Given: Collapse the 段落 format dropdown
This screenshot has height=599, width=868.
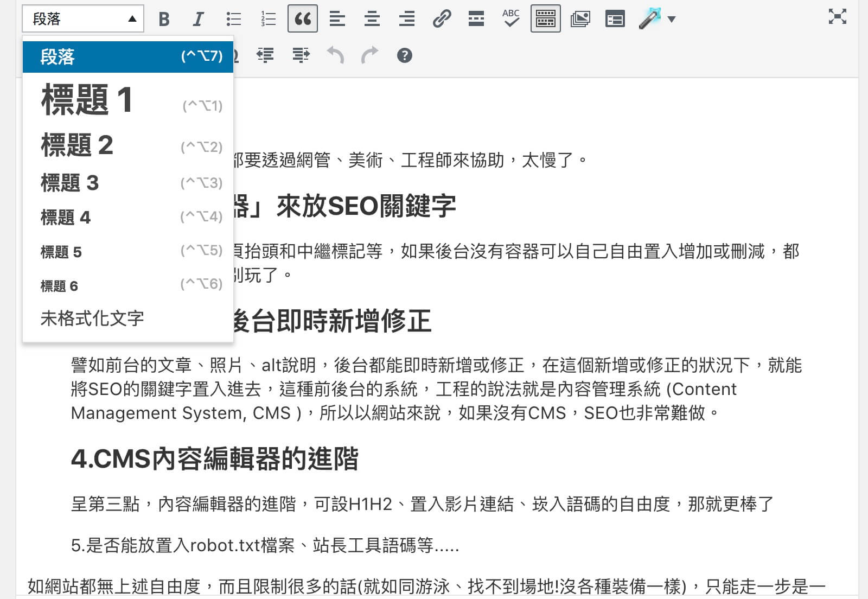Looking at the screenshot, I should tap(83, 20).
